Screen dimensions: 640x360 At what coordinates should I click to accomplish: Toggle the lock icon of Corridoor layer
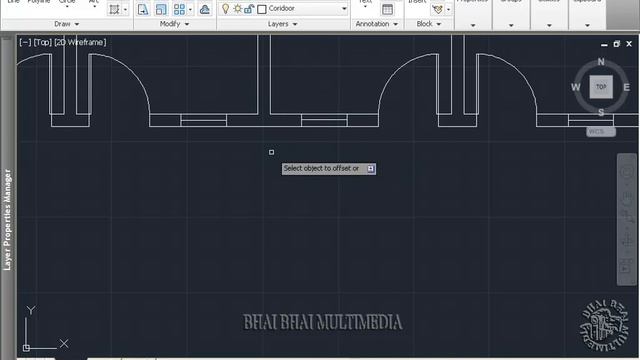(x=249, y=8)
